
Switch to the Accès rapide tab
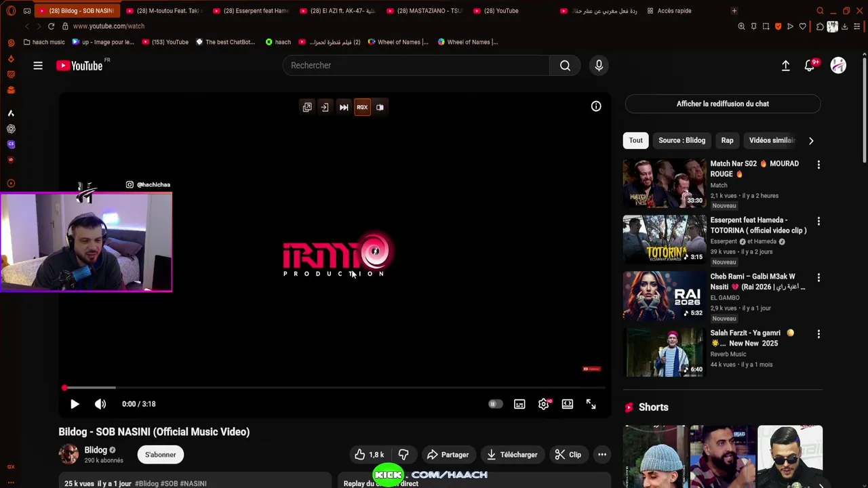669,11
